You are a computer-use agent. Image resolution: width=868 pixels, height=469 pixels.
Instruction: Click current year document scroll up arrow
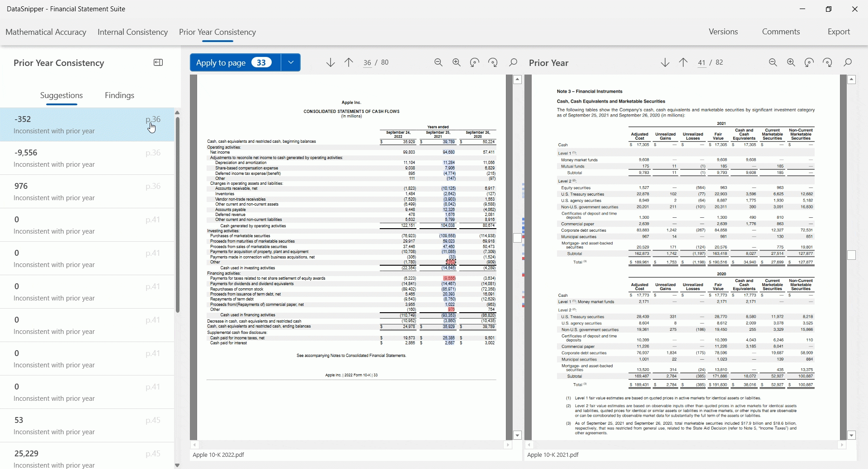pos(518,80)
